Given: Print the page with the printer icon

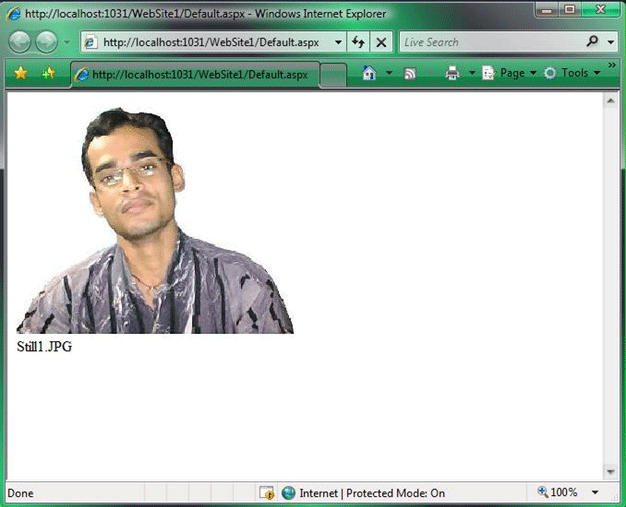Looking at the screenshot, I should (453, 73).
